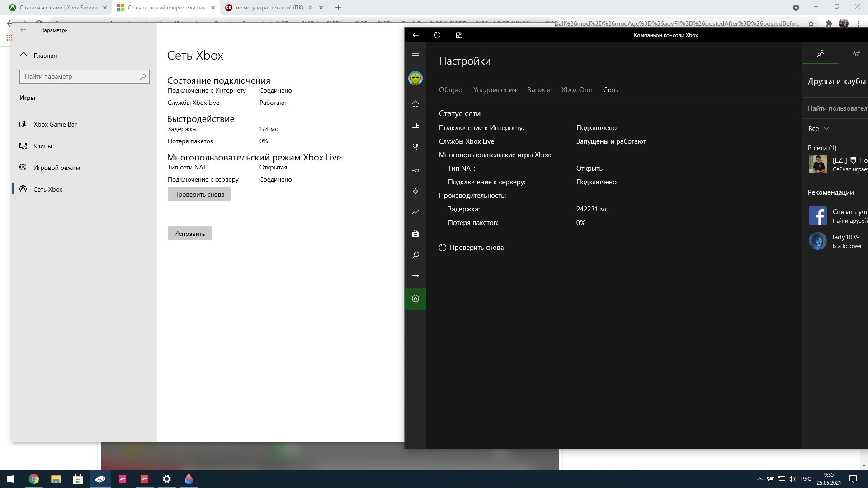The height and width of the screenshot is (488, 868).
Task: Open the Xbox Companion hamburger menu
Action: point(415,54)
